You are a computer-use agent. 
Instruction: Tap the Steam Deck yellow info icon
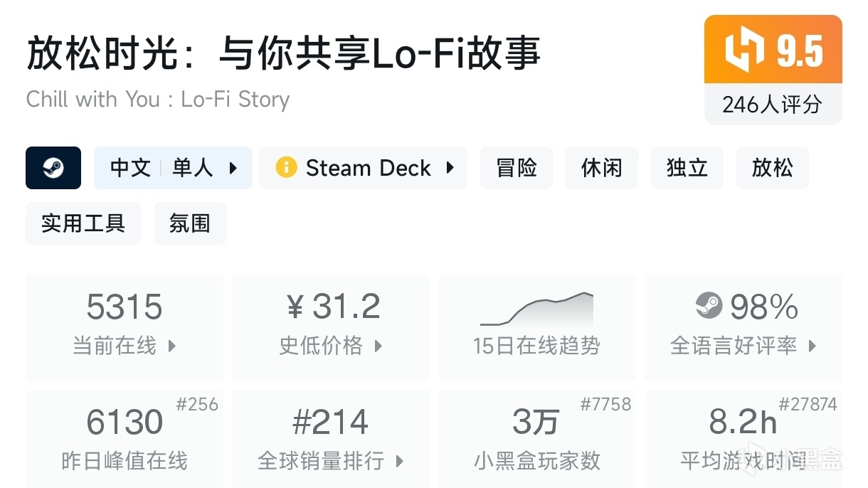click(286, 168)
